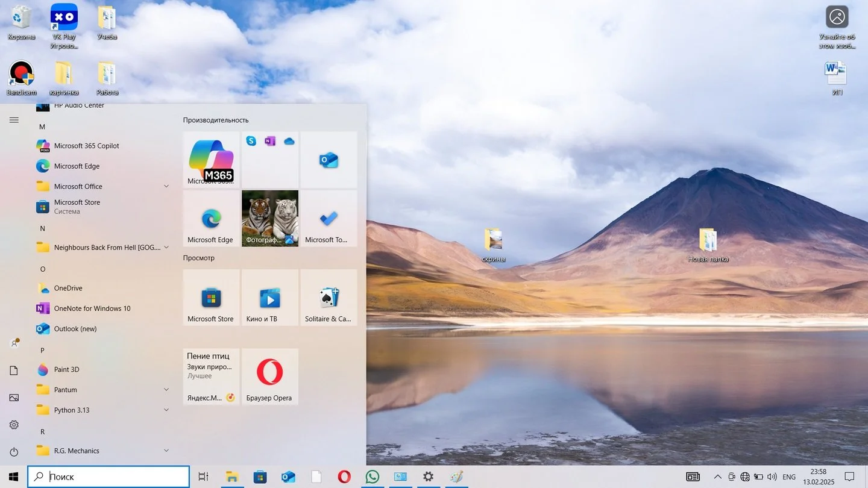Click into the Поиск search field

108,477
